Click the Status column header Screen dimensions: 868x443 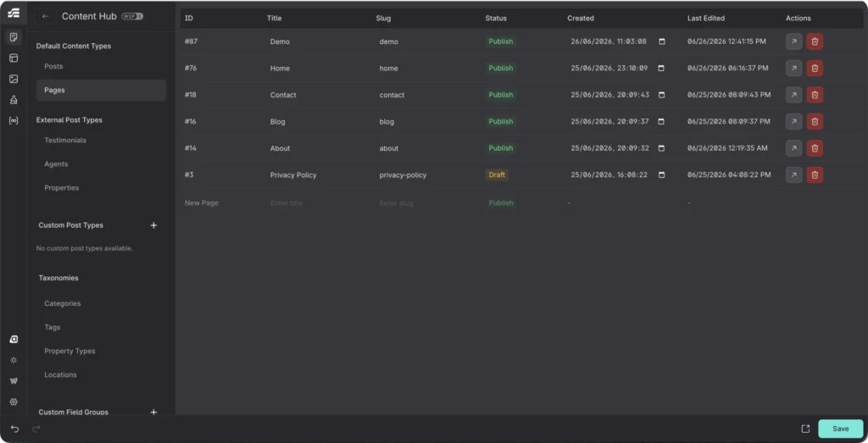(x=496, y=19)
